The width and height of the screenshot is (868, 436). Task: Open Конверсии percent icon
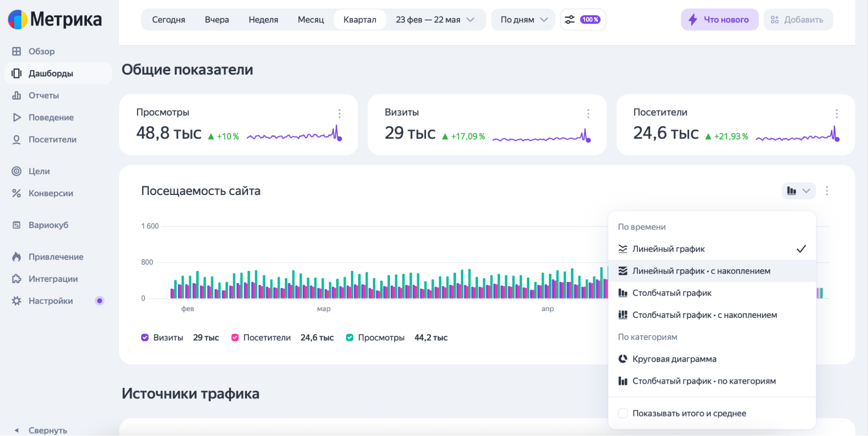pyautogui.click(x=17, y=193)
